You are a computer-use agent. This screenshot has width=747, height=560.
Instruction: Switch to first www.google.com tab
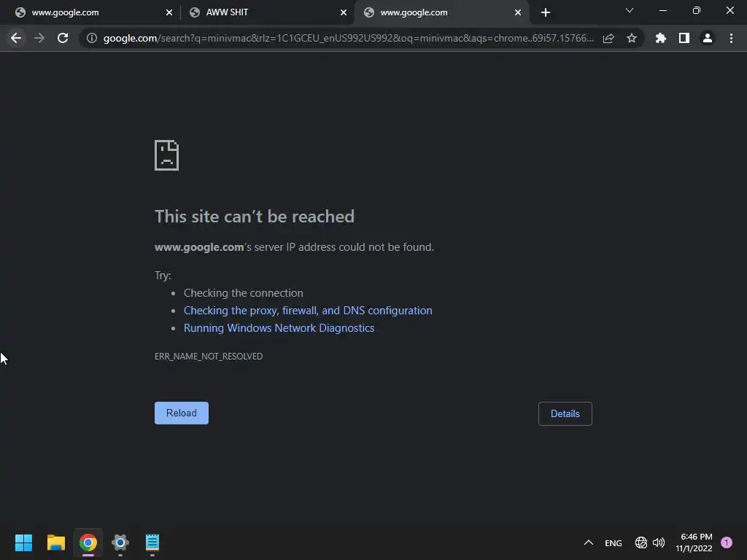[x=90, y=12]
